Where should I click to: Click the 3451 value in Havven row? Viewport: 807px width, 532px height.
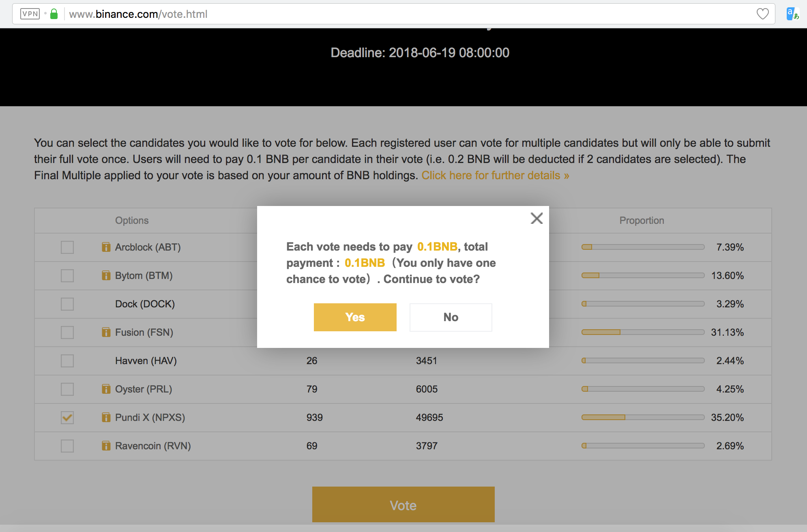pyautogui.click(x=426, y=361)
